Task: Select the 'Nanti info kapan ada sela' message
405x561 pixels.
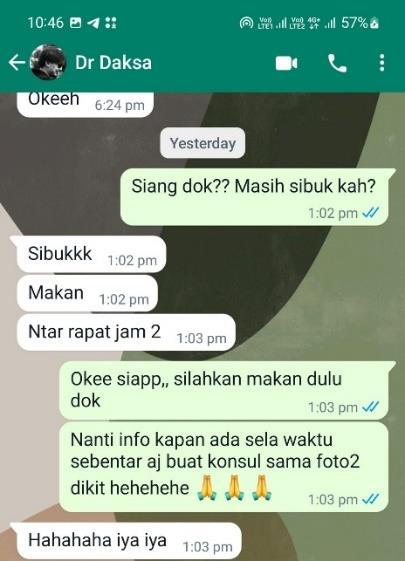Action: tap(224, 467)
